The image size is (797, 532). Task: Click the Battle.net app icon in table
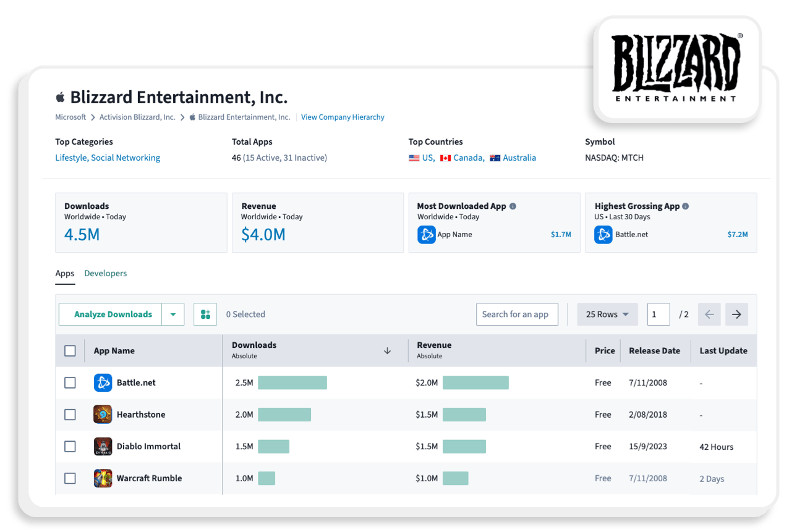pyautogui.click(x=103, y=382)
